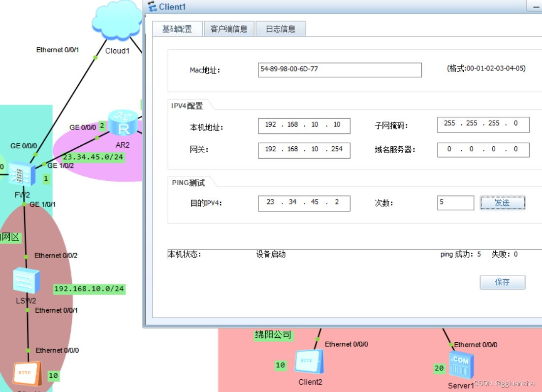
Task: Click the 本机地址 IP address field
Action: 304,126
